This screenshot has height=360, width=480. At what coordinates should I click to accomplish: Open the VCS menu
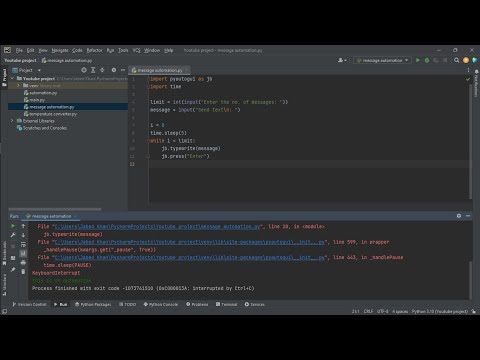tap(136, 50)
